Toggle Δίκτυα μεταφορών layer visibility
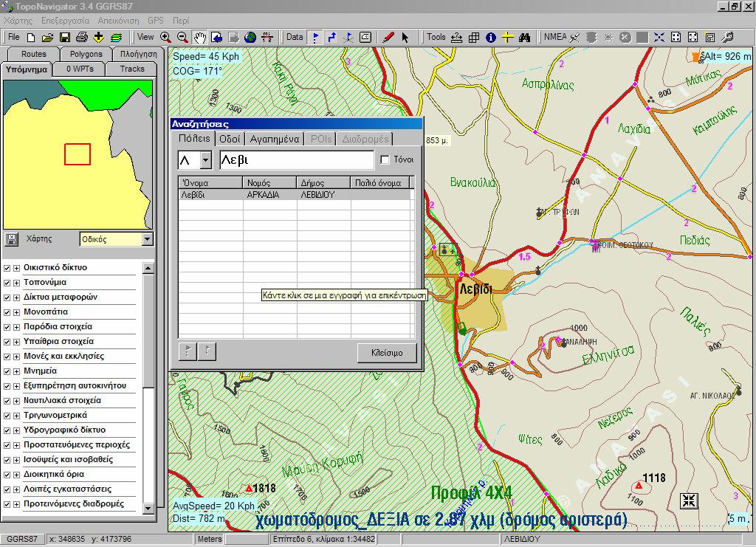The height and width of the screenshot is (547, 756). (7, 297)
